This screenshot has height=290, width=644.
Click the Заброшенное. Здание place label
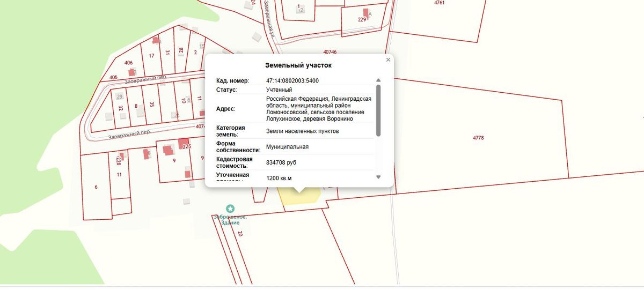click(x=229, y=219)
